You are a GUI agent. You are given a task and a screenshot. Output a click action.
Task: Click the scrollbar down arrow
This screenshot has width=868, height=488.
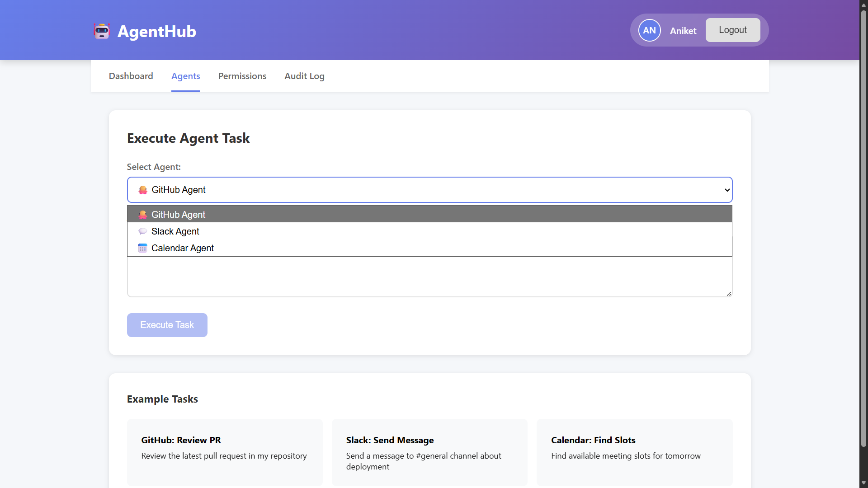(x=863, y=483)
